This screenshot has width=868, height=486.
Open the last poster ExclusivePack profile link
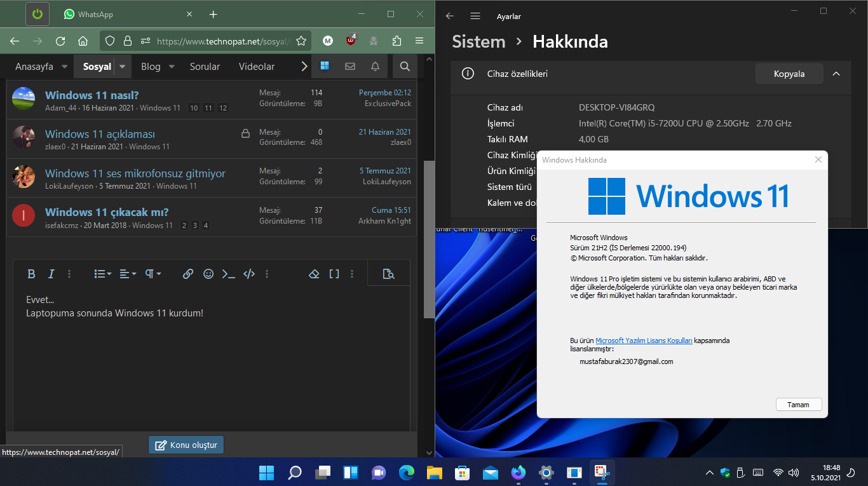[x=388, y=104]
